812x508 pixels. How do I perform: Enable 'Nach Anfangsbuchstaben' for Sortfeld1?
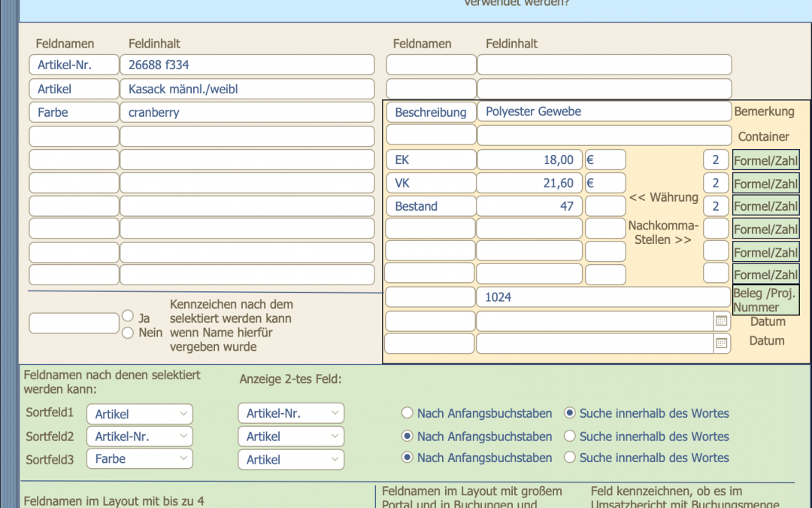point(408,413)
